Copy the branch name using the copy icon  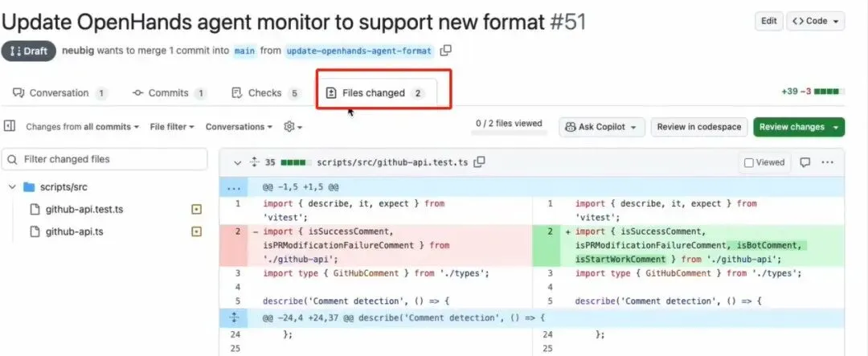(445, 51)
